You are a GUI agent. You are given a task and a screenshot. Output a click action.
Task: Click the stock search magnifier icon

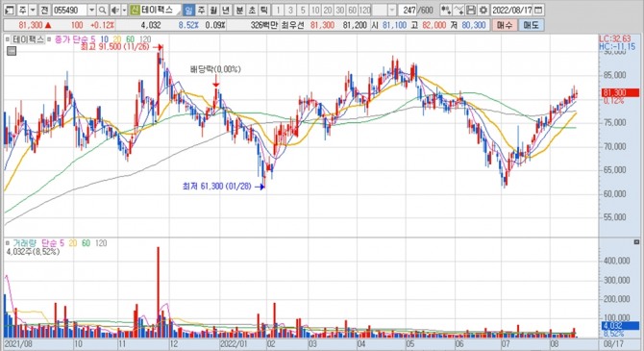pyautogui.click(x=102, y=10)
